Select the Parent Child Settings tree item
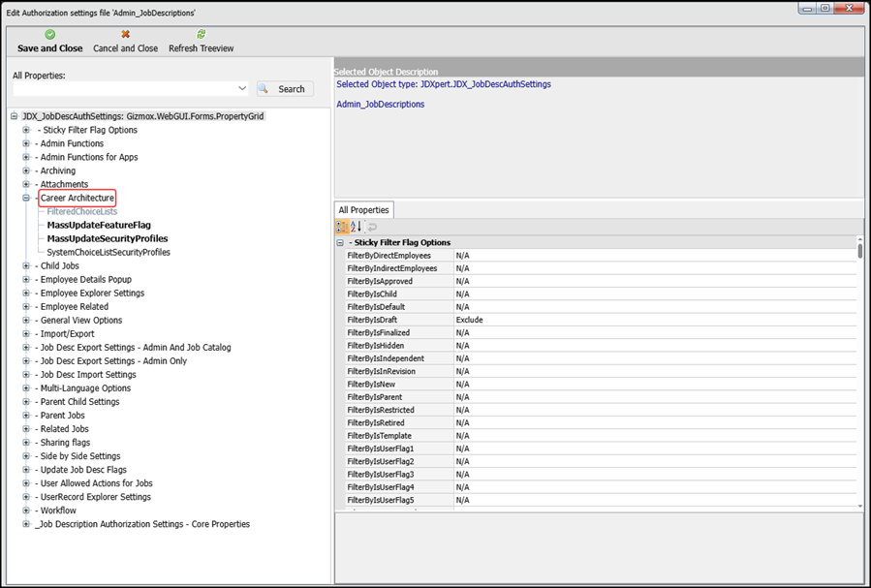This screenshot has width=871, height=588. pos(79,402)
